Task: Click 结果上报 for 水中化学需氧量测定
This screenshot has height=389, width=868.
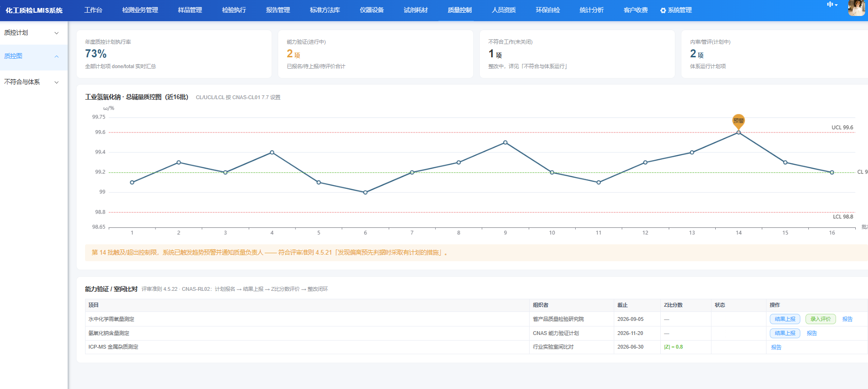Action: coord(785,319)
